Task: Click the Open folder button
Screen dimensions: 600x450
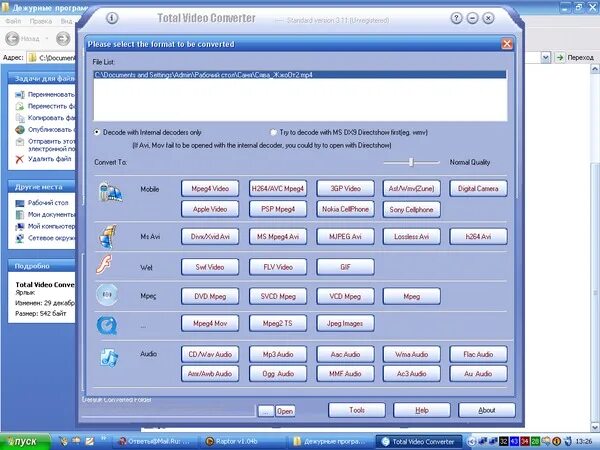Action: 285,411
